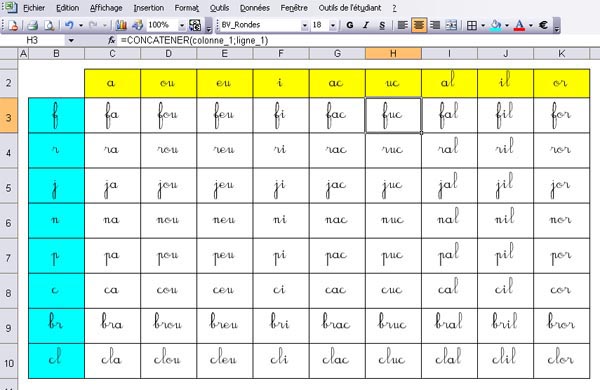Toggle underline S formatting
The width and height of the screenshot is (600, 390).
click(x=382, y=26)
